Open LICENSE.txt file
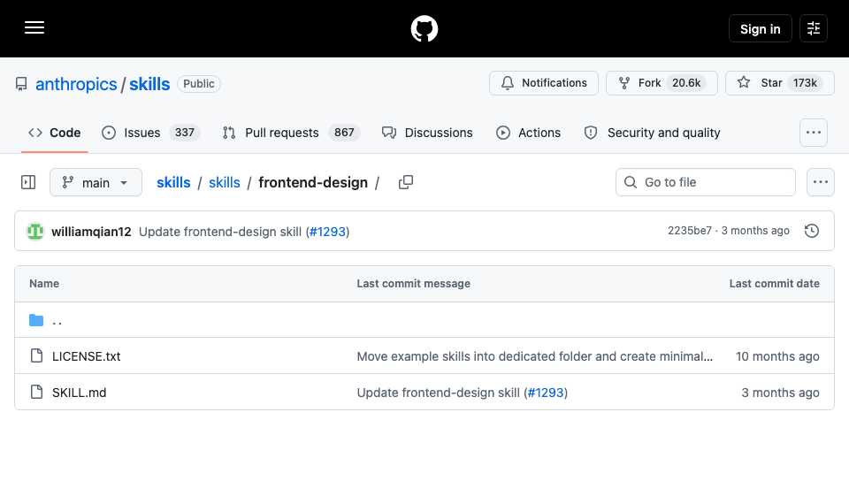The width and height of the screenshot is (849, 504). tap(86, 356)
